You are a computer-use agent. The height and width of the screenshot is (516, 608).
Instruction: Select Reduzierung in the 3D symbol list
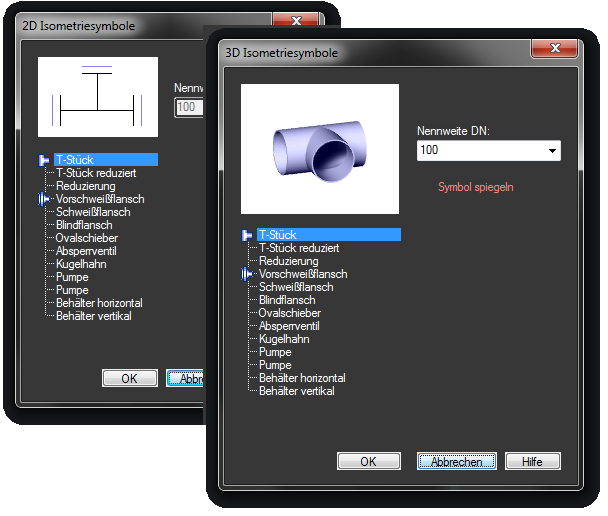click(288, 261)
